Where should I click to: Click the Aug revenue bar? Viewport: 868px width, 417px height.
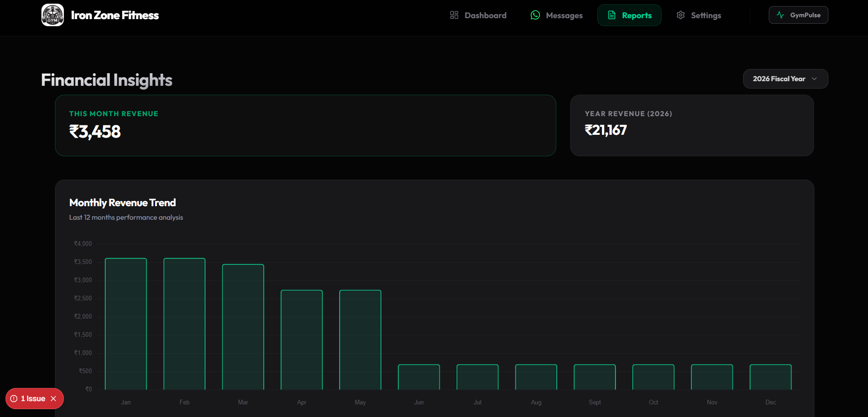[536, 377]
